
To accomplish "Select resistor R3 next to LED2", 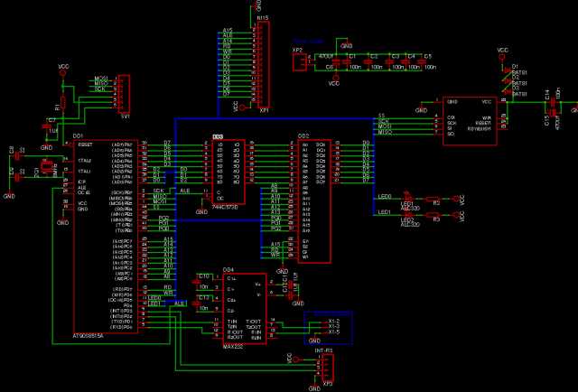I will [x=433, y=215].
